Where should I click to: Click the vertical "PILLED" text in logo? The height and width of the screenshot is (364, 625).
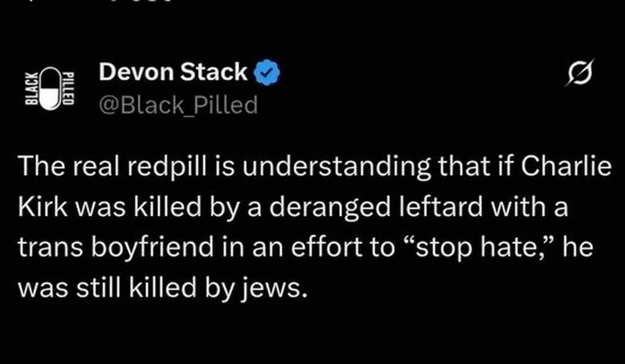(x=69, y=89)
